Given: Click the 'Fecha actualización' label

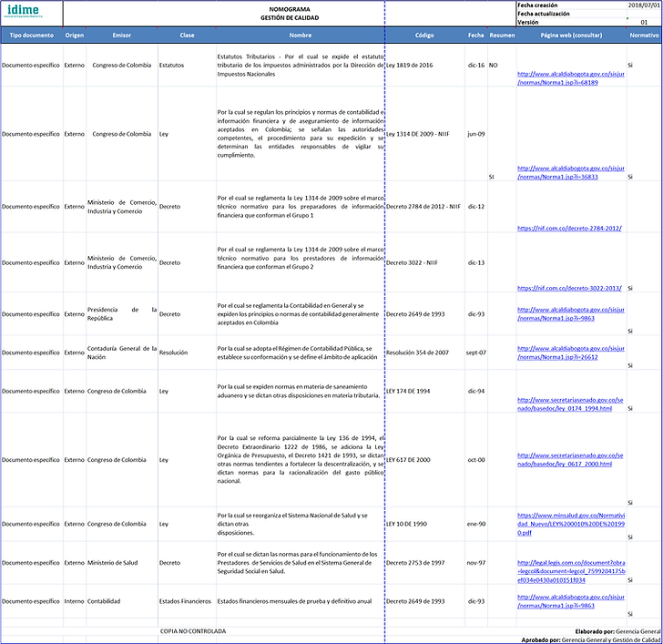Looking at the screenshot, I should 544,14.
